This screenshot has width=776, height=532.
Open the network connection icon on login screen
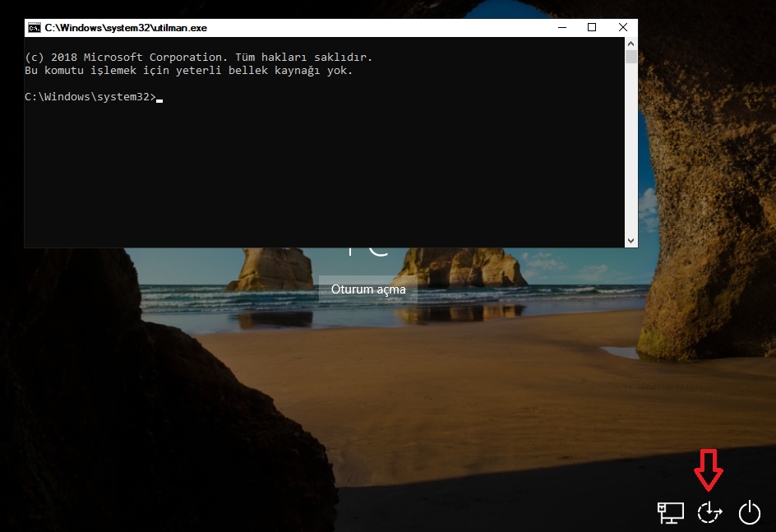pyautogui.click(x=670, y=513)
